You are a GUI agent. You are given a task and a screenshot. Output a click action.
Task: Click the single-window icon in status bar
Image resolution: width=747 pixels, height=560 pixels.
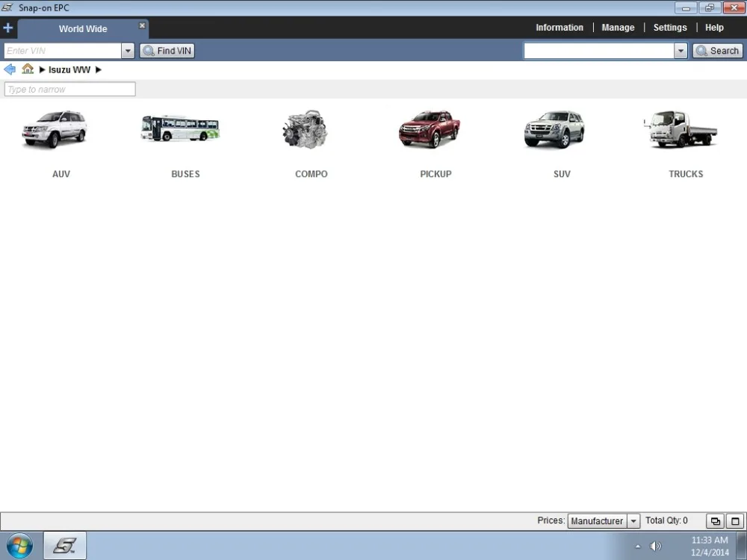[x=735, y=521]
